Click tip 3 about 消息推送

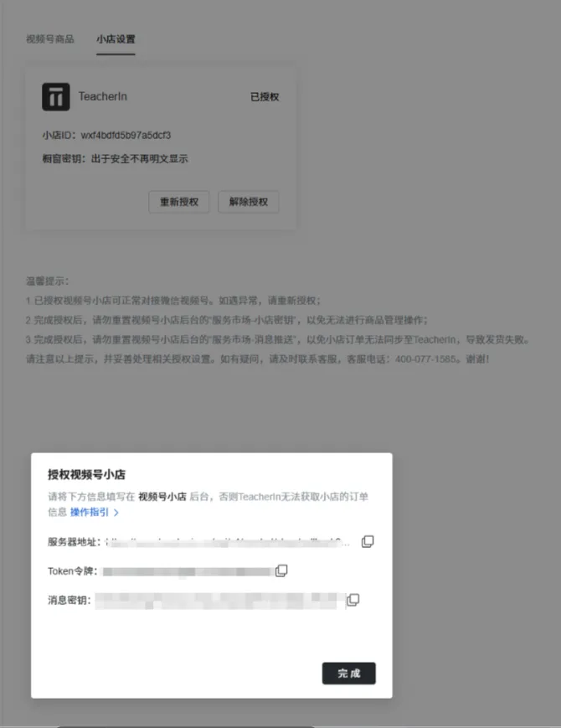point(277,339)
